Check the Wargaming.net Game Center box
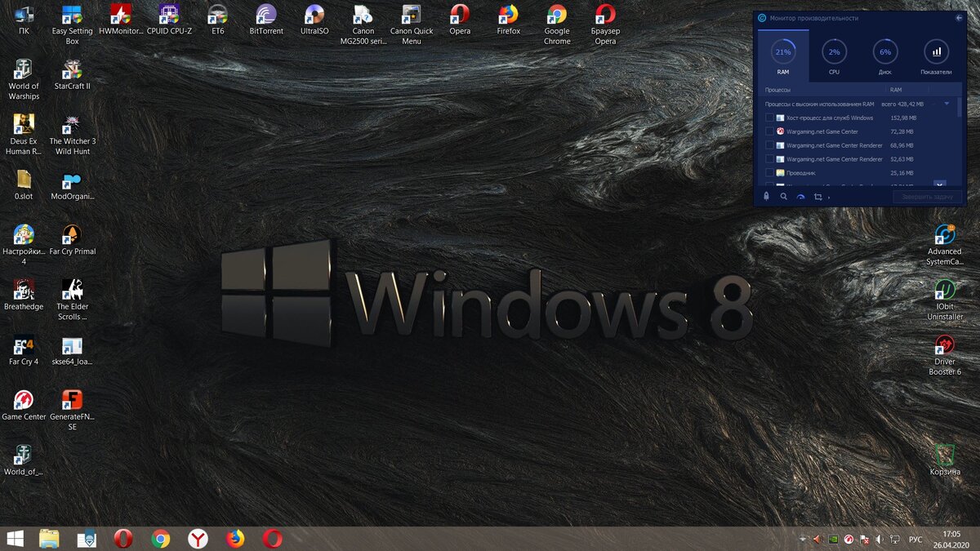 tap(769, 131)
